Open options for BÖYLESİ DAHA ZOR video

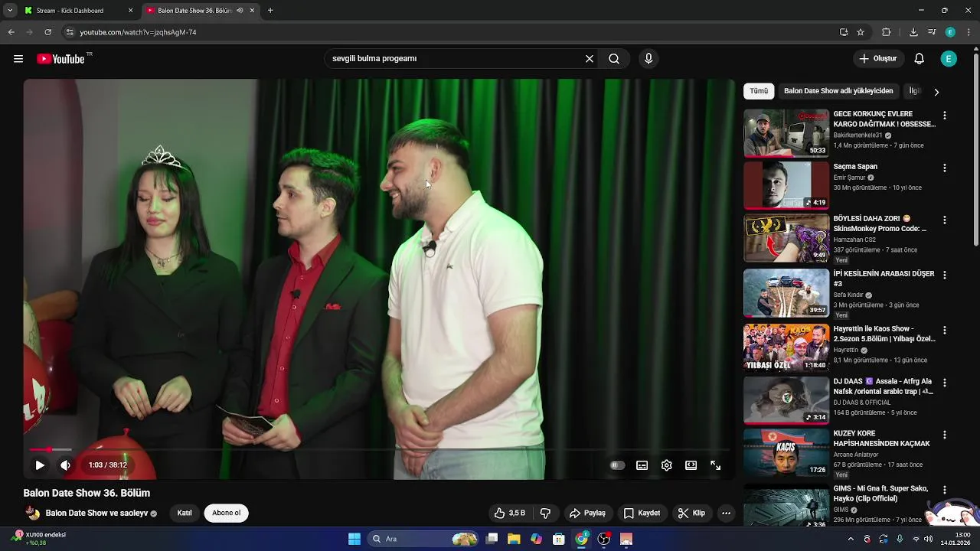click(x=945, y=220)
